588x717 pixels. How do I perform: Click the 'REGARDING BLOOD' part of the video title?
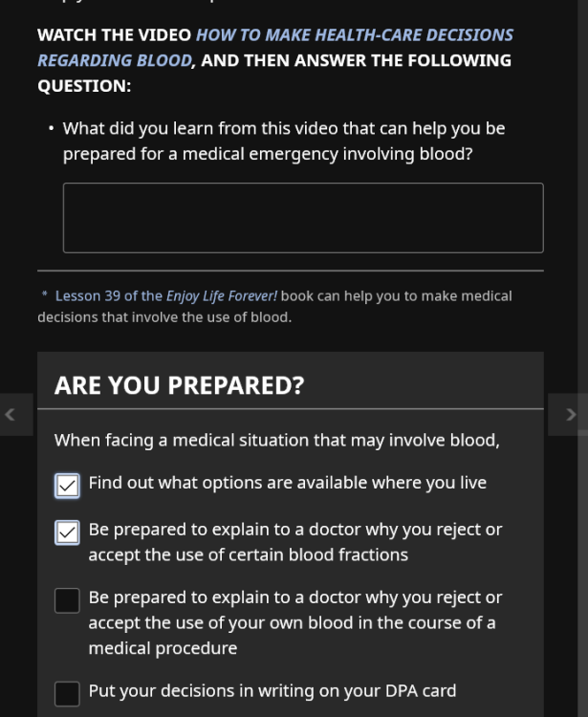coord(114,60)
